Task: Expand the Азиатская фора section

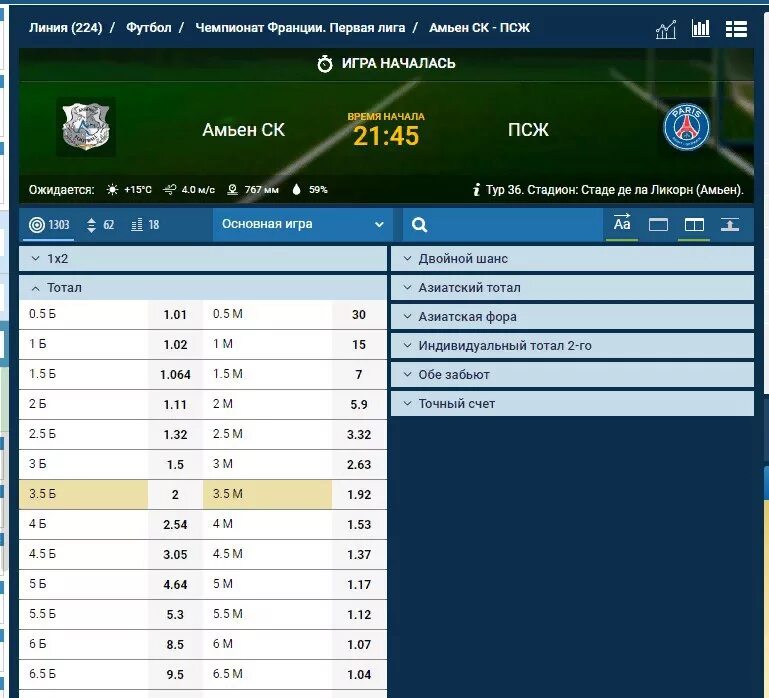Action: pos(572,316)
